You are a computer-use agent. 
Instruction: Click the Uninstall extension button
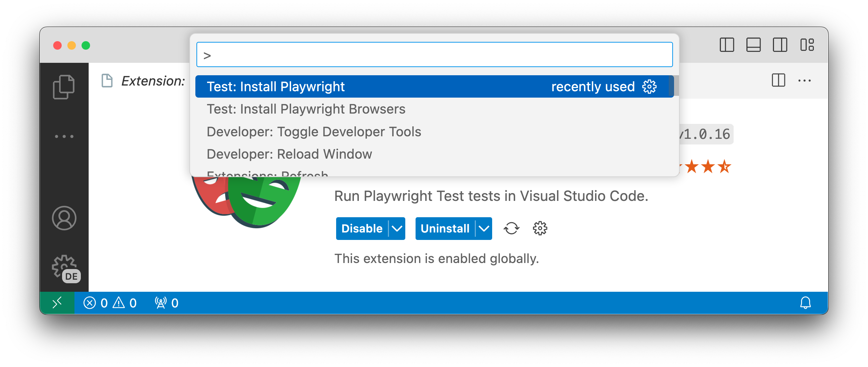tap(445, 229)
